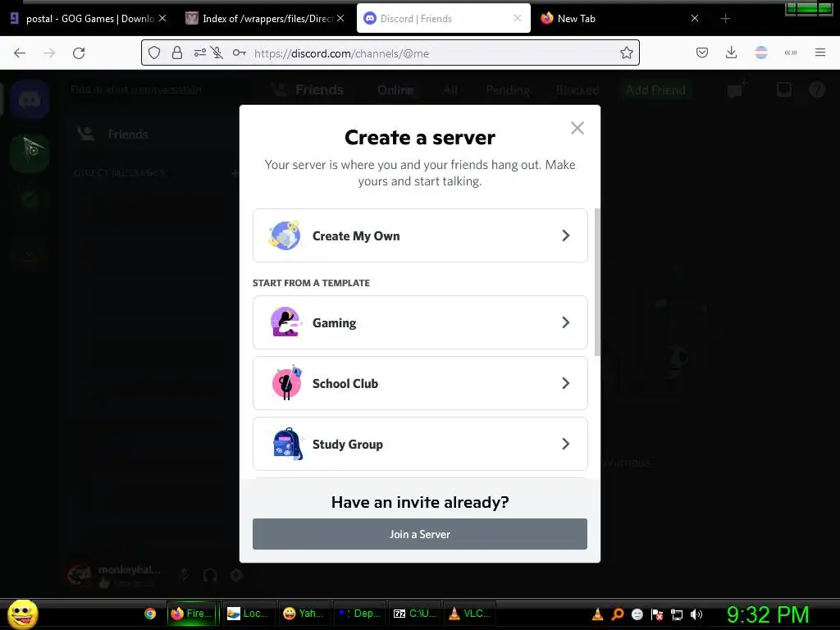Viewport: 840px width, 630px height.
Task: Switch to the VLC taskbar window
Action: (470, 614)
